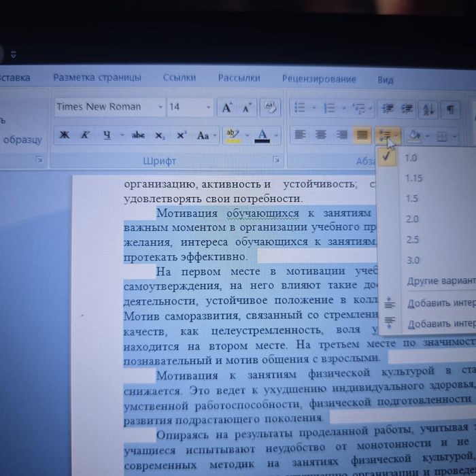476x476 pixels.
Task: Click the text 'удовлетворять свои потребности.'
Action: pyautogui.click(x=213, y=199)
